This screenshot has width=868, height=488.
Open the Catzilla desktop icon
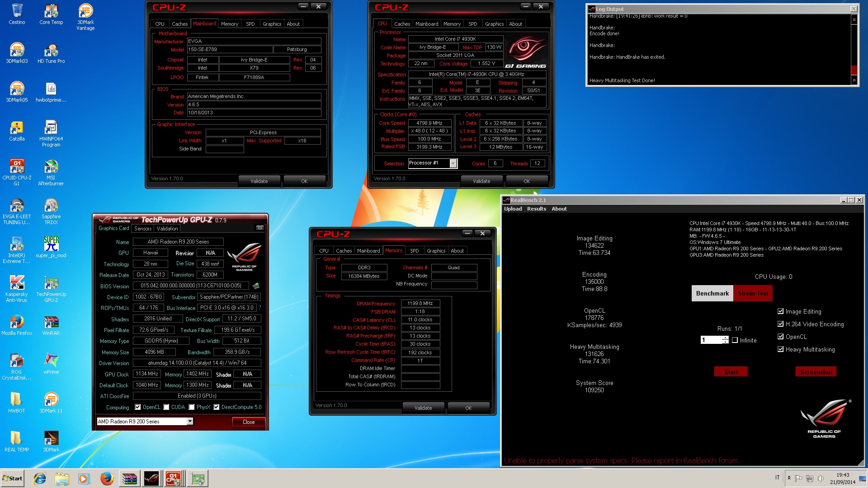pyautogui.click(x=17, y=131)
